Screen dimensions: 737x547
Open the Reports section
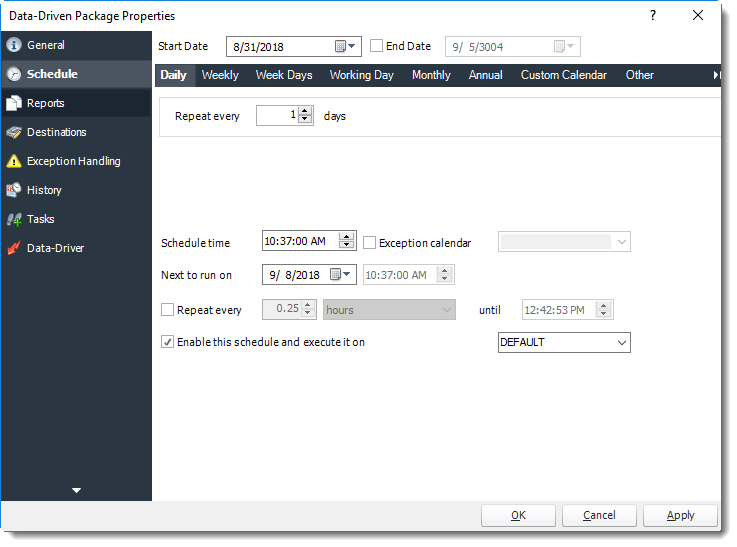click(76, 103)
